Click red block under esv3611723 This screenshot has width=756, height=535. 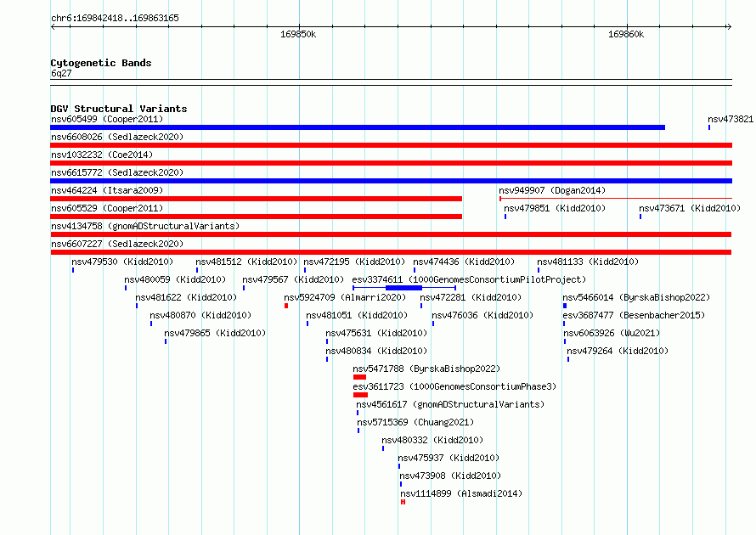[x=361, y=395]
